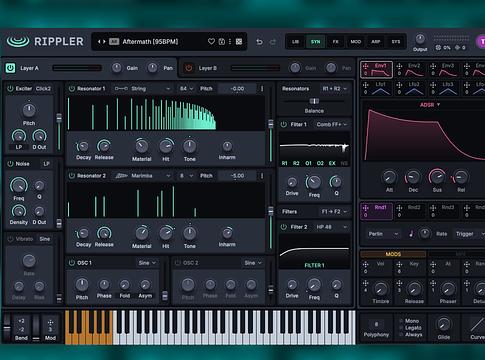
Task: Open the Filter 1 Comb FF+ type dropdown
Action: [x=332, y=124]
